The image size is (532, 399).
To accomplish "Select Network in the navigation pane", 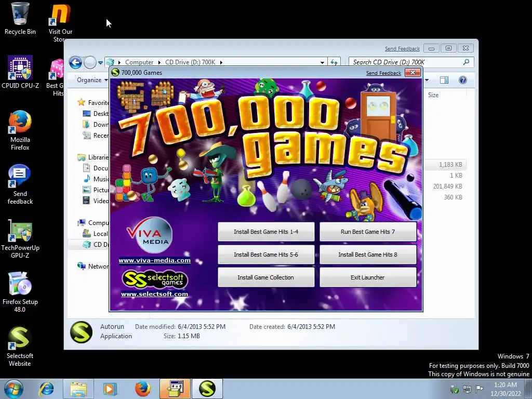I will coord(94,267).
